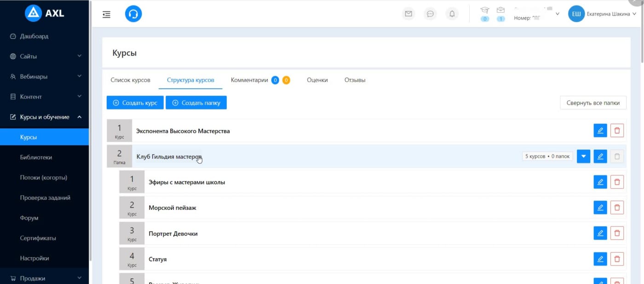The width and height of the screenshot is (644, 284).
Task: Click the graduation cap icon in header
Action: (484, 10)
